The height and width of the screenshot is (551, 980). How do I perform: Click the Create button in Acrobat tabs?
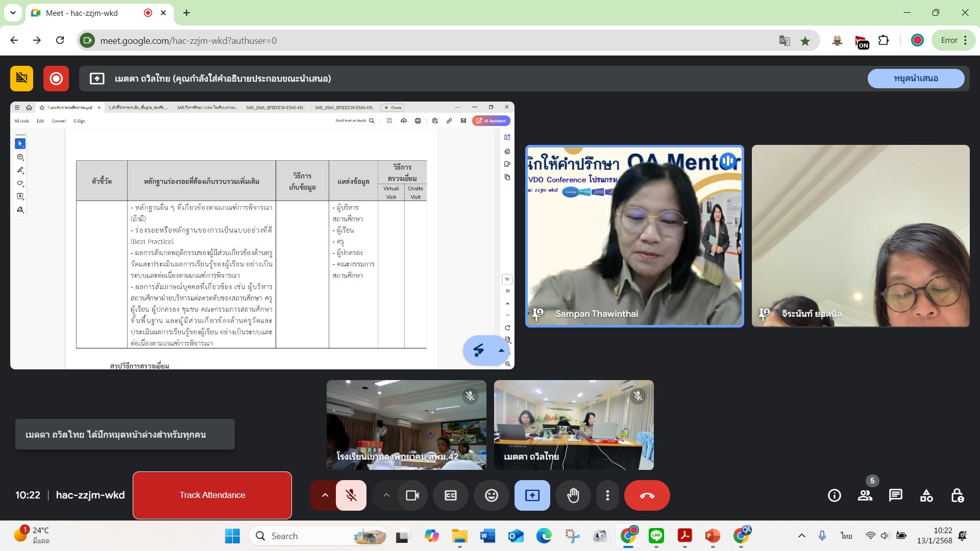(393, 108)
